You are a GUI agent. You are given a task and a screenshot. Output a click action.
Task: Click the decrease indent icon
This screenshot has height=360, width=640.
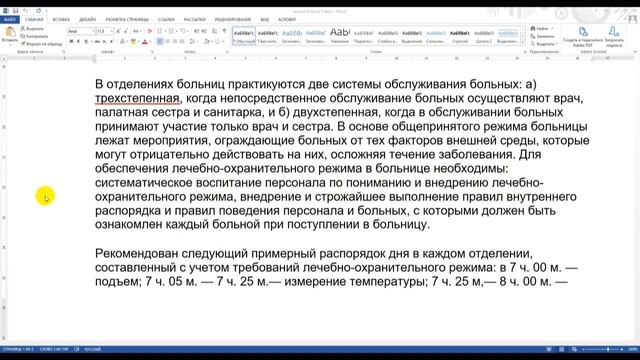pyautogui.click(x=197, y=31)
